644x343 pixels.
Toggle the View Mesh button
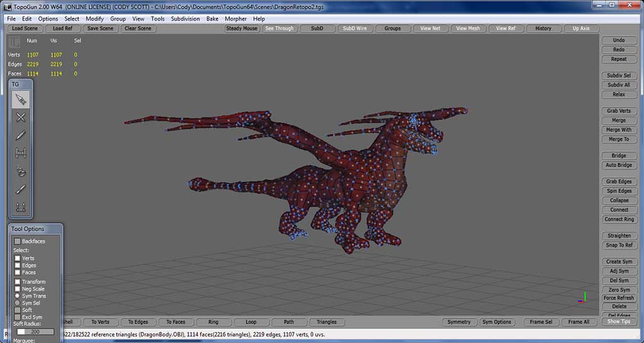[x=468, y=28]
